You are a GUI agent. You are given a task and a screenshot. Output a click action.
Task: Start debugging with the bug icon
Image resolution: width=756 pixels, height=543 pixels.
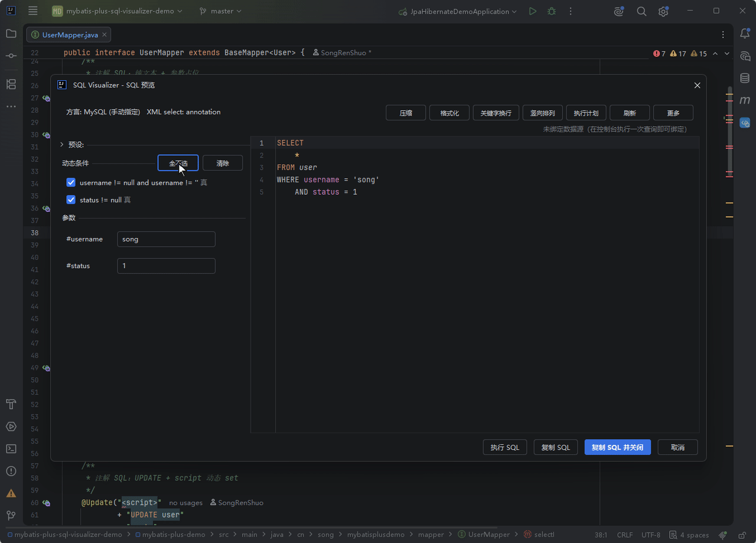pyautogui.click(x=552, y=11)
